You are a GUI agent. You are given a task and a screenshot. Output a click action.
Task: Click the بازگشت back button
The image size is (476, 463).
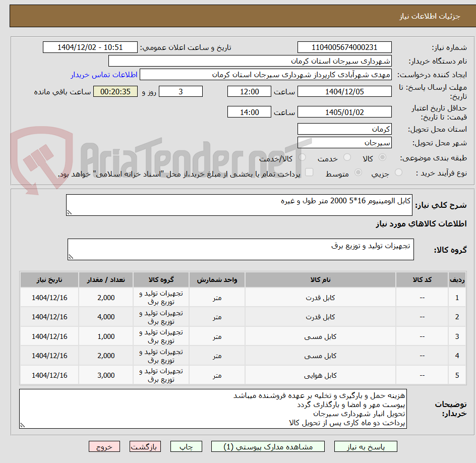pos(145,446)
